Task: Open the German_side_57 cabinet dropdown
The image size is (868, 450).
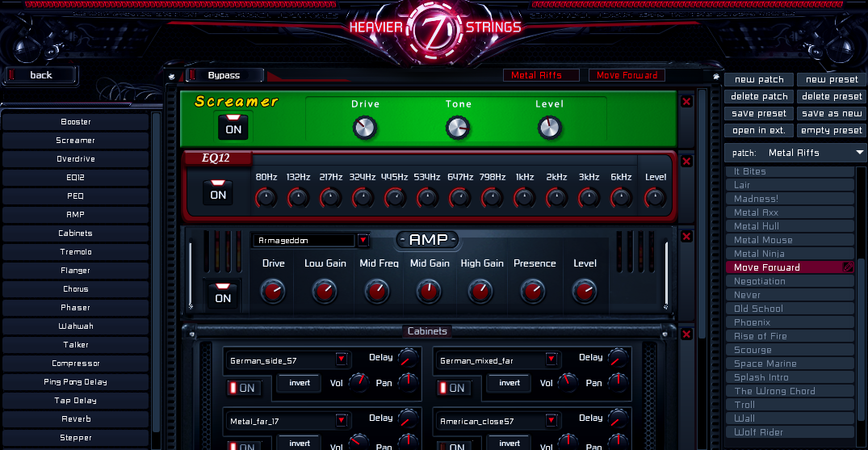Action: pos(341,360)
